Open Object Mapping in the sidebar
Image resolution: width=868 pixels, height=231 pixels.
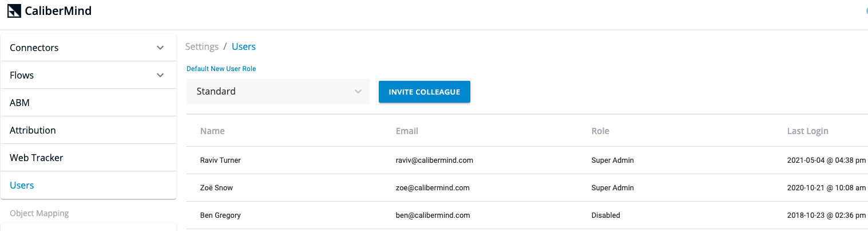39,213
